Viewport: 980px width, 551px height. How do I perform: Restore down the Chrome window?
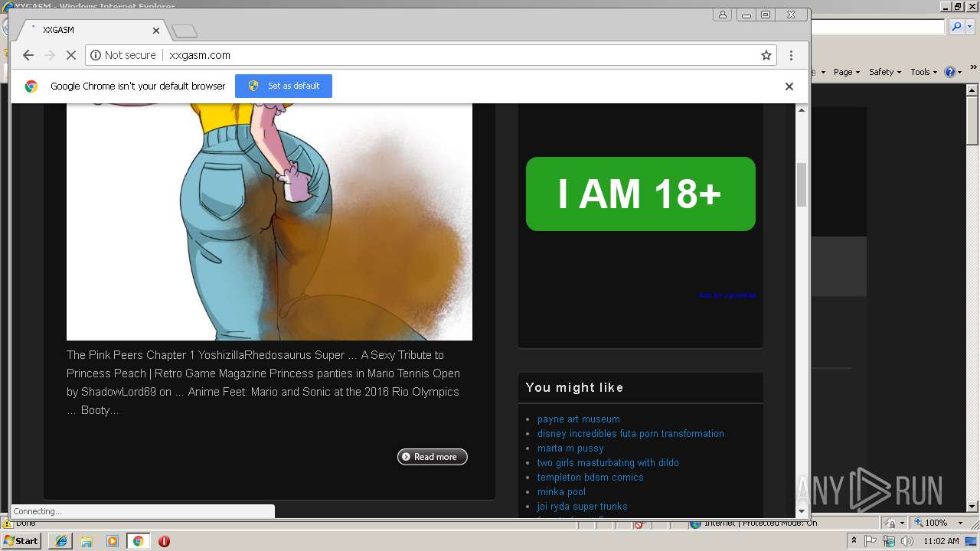point(766,15)
